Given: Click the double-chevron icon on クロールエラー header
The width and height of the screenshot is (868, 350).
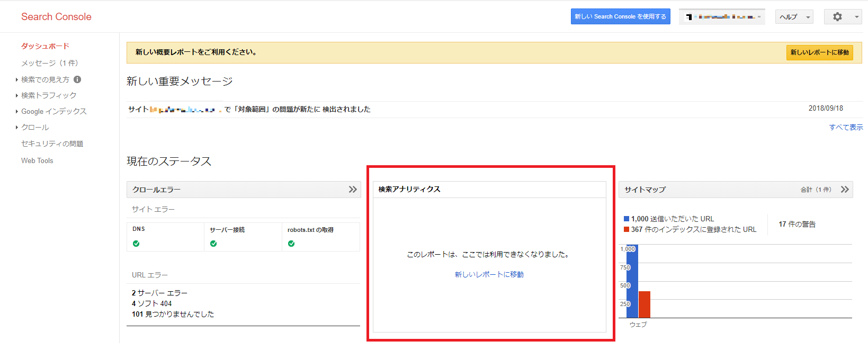Looking at the screenshot, I should 353,190.
